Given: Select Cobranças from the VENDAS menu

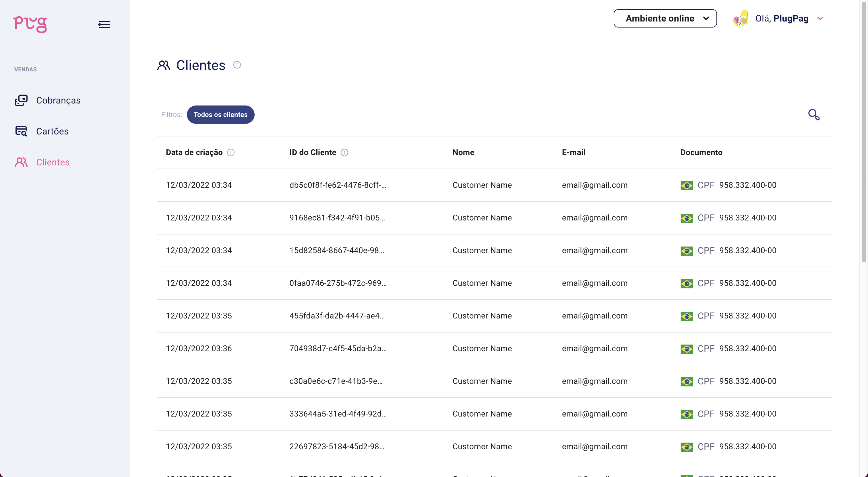Looking at the screenshot, I should tap(58, 100).
